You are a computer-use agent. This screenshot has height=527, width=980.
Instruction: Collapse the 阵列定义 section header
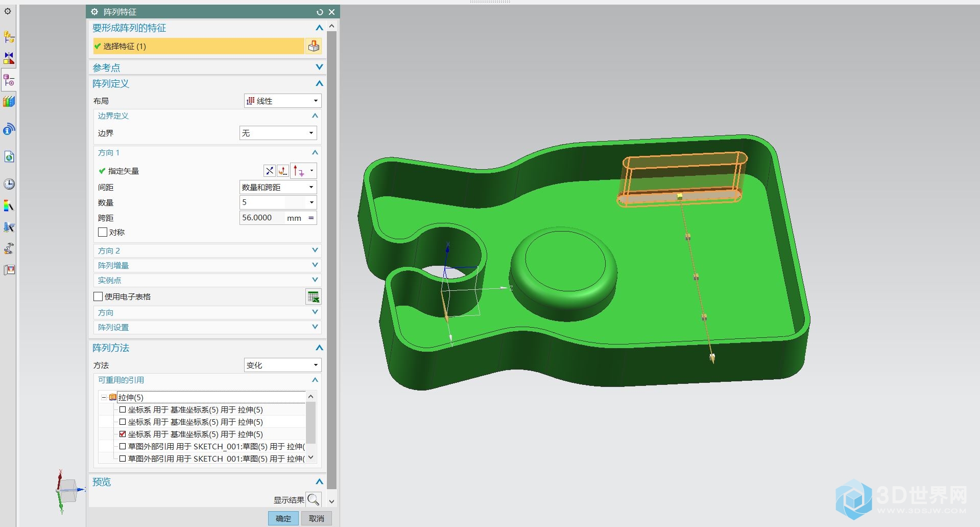click(x=319, y=83)
